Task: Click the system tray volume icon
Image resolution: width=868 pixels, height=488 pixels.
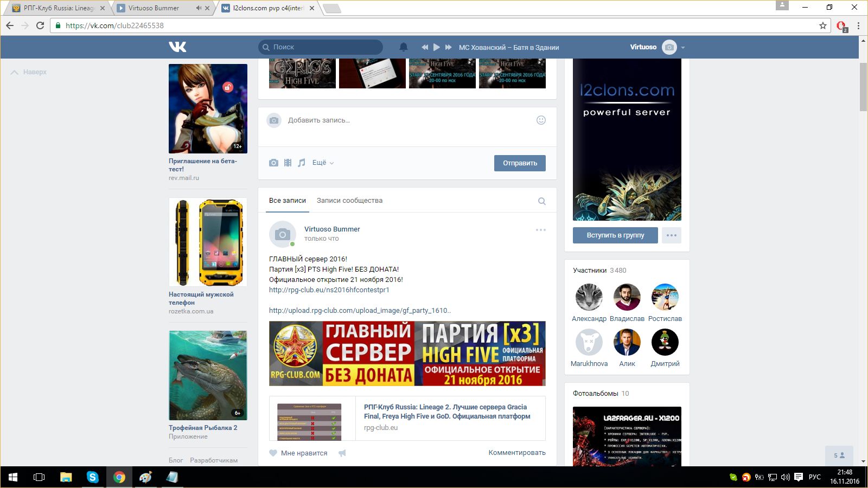Action: click(x=785, y=477)
